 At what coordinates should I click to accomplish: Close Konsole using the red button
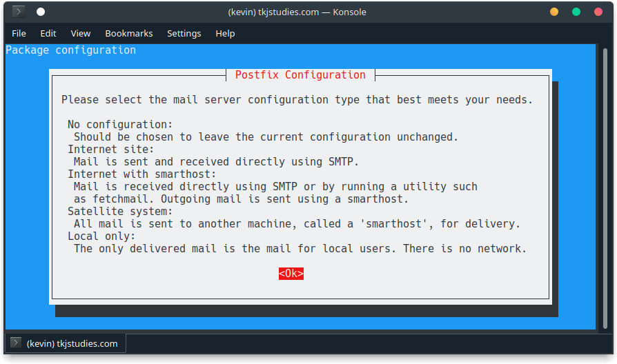point(598,12)
